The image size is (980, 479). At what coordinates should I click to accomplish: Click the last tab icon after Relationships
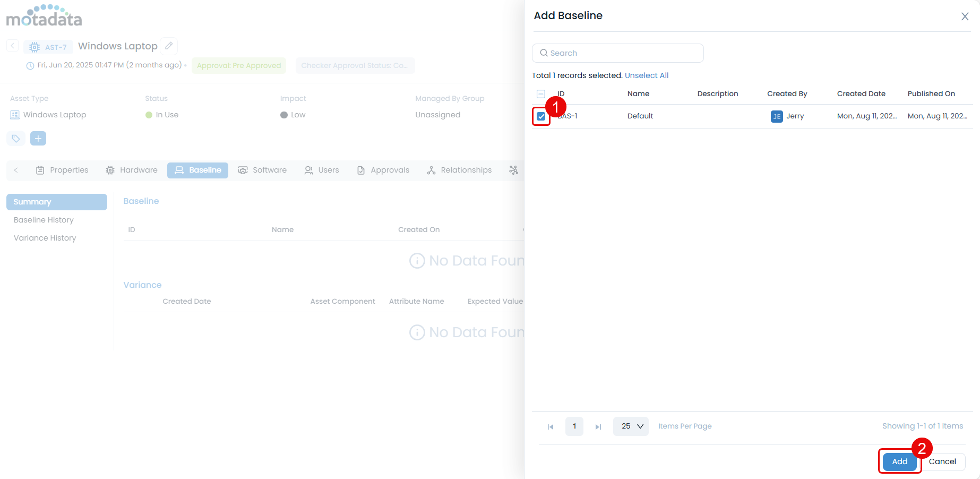point(513,170)
